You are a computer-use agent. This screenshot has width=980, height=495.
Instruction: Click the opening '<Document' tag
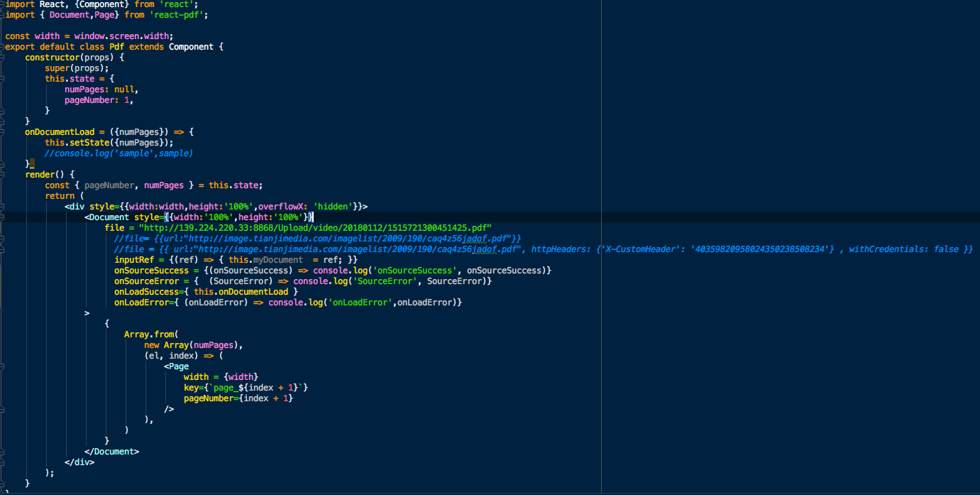pos(106,217)
